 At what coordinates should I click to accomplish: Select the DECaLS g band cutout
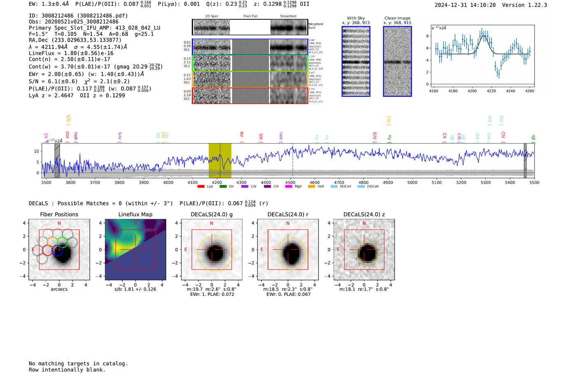point(212,250)
